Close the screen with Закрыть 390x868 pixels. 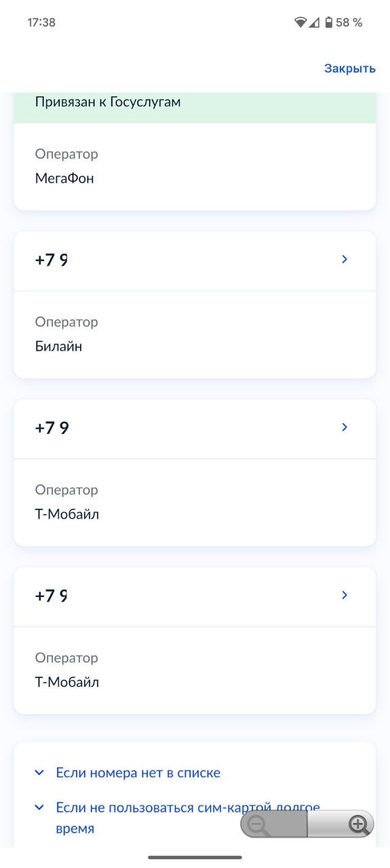[350, 68]
